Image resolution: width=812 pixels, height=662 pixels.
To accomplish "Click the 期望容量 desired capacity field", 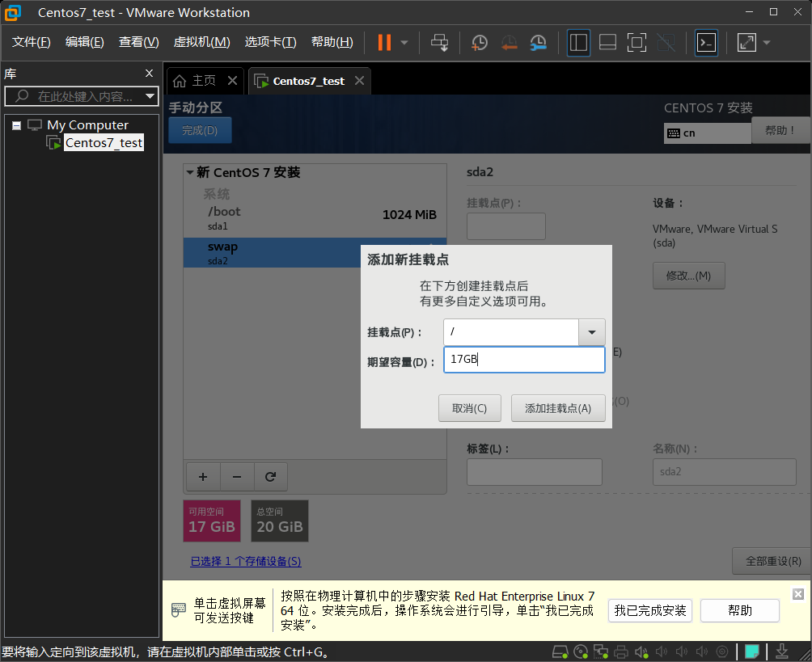I will click(x=524, y=360).
